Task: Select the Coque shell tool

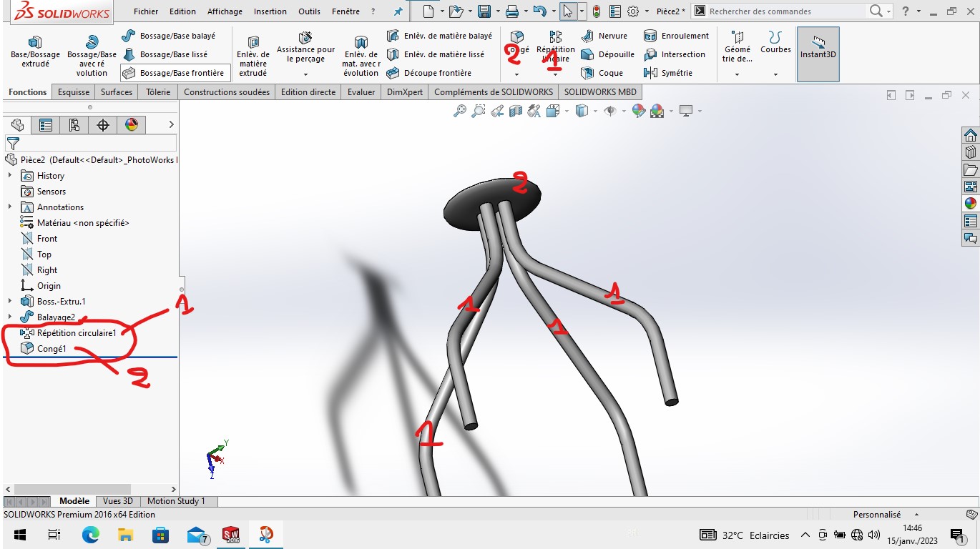Action: pos(602,73)
